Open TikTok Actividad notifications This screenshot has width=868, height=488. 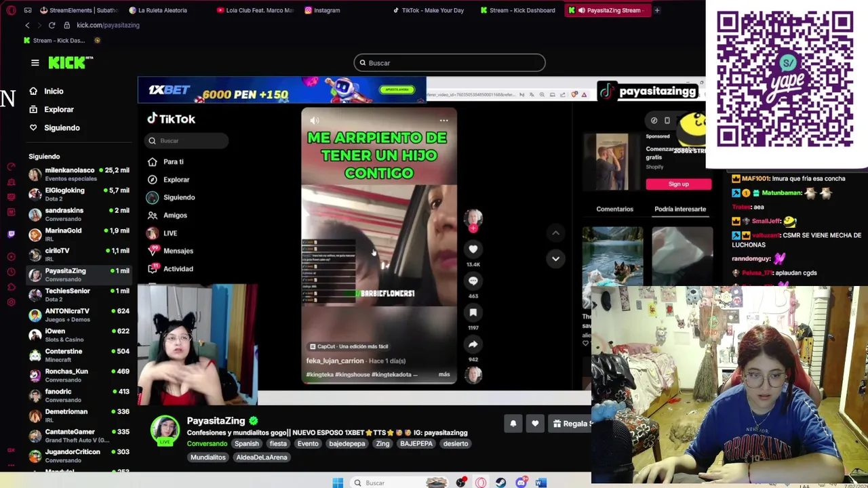tap(171, 269)
